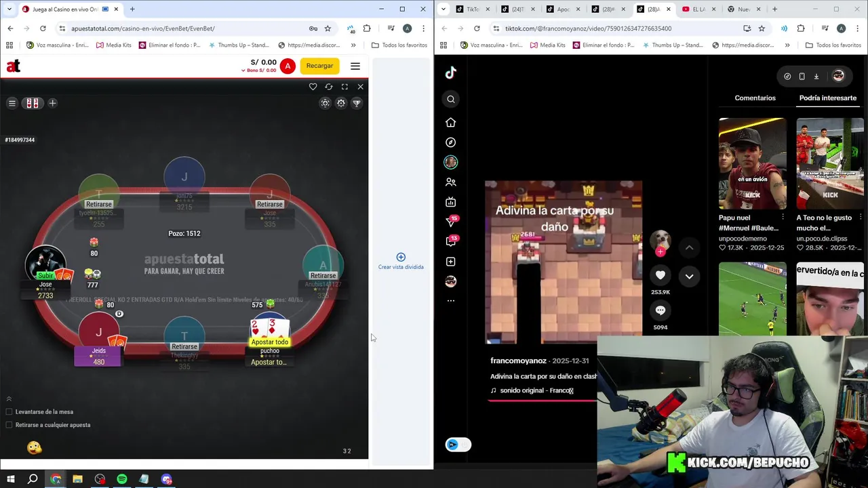Open the poker lobby hamburger menu
Image resolution: width=868 pixels, height=488 pixels.
[12, 103]
